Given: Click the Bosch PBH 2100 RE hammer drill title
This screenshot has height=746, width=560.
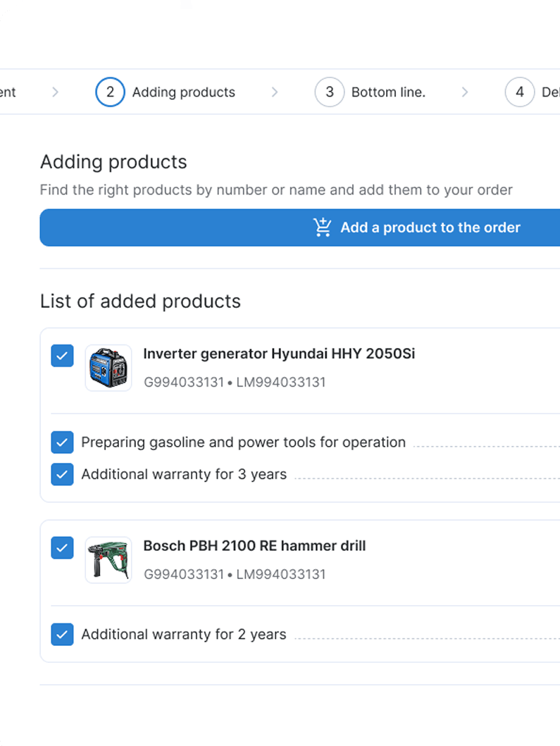Looking at the screenshot, I should [x=254, y=546].
